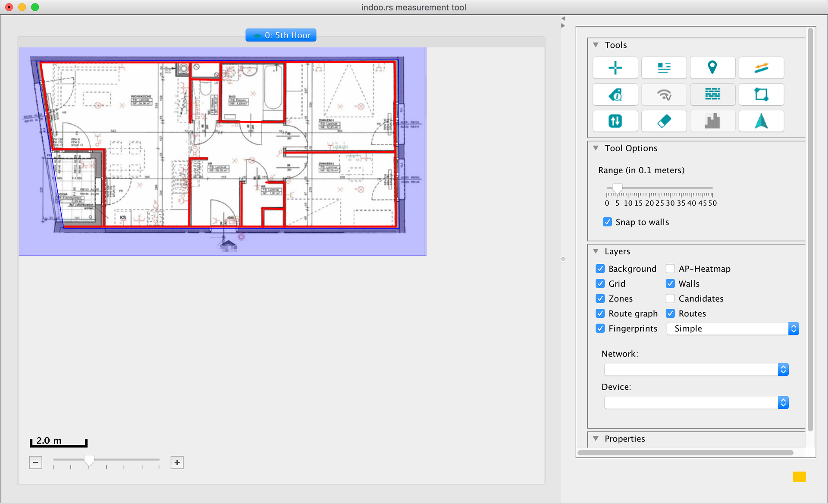Select the crosshair add-point tool
The image size is (828, 504).
pyautogui.click(x=615, y=68)
